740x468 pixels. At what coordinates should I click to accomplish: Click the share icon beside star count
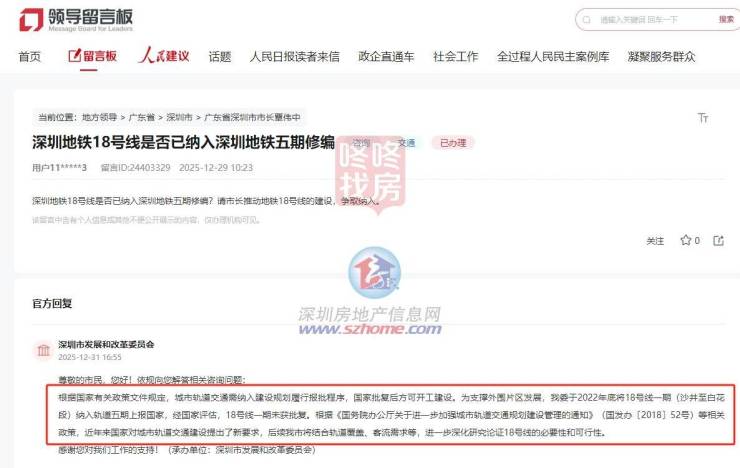718,241
